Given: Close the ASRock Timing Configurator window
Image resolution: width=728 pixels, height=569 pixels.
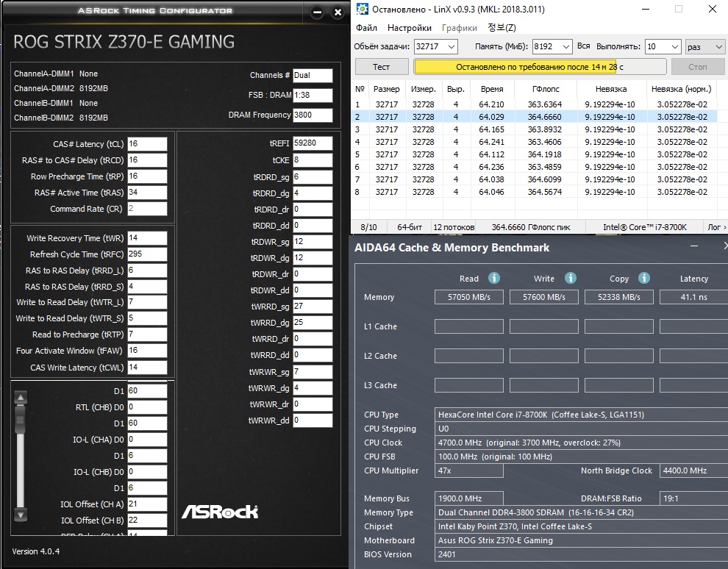Looking at the screenshot, I should (x=338, y=12).
